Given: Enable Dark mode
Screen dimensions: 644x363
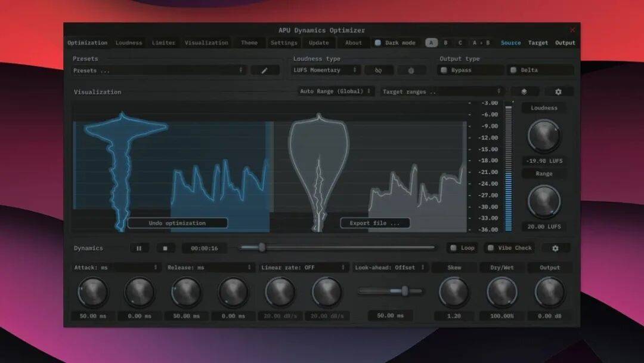Looking at the screenshot, I should click(x=378, y=42).
